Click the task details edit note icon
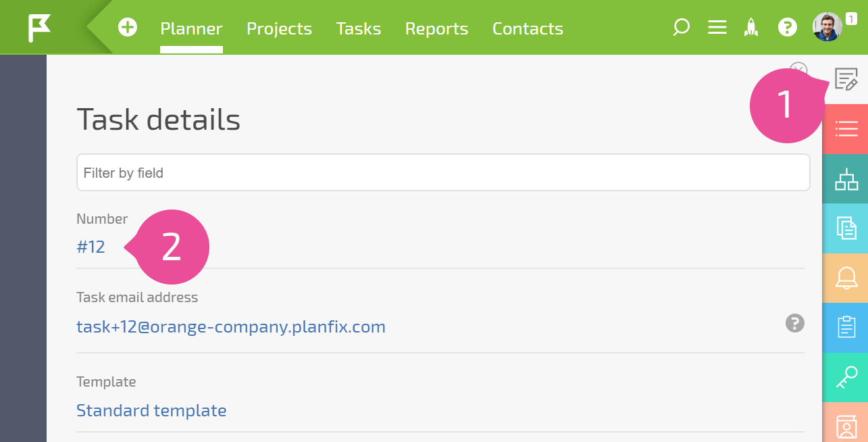Screen dimensions: 868x442 (x=846, y=79)
